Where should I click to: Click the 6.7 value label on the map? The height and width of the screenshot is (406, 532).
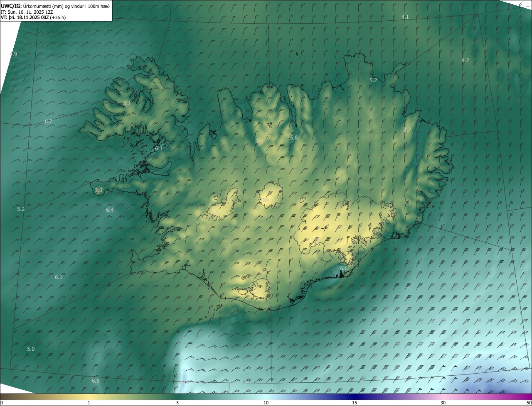click(49, 121)
